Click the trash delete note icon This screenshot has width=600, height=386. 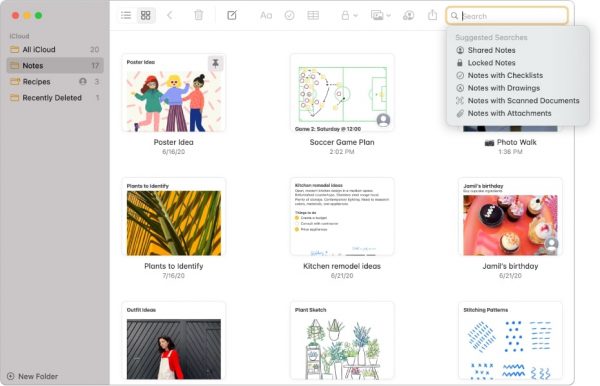click(x=198, y=15)
